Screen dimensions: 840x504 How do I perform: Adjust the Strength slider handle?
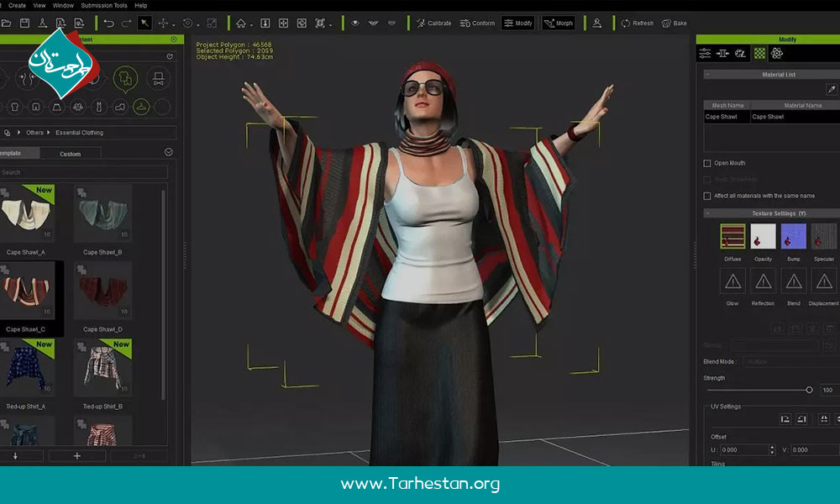coord(809,390)
